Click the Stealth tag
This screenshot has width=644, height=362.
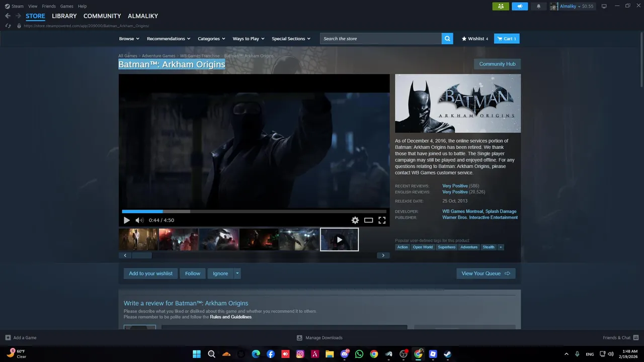489,247
